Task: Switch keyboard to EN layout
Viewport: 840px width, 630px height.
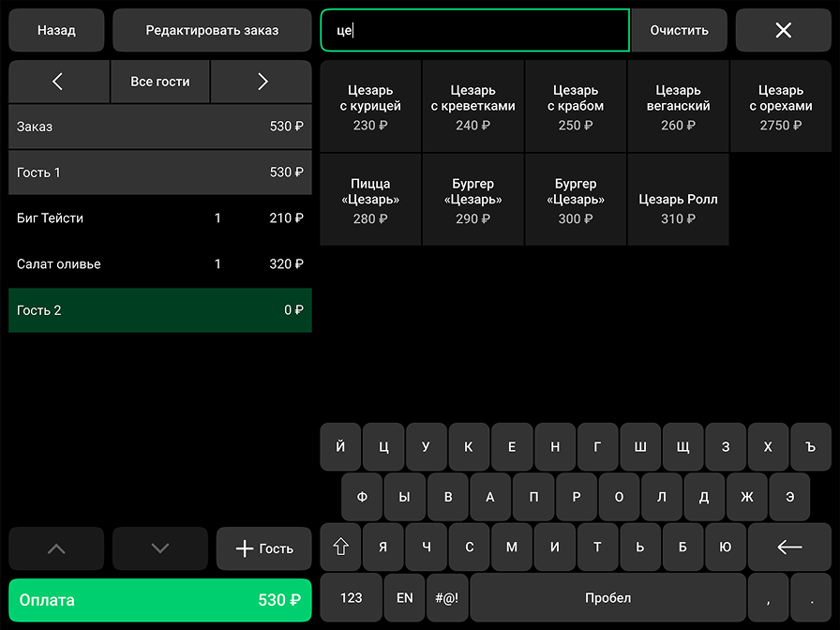Action: 404,597
